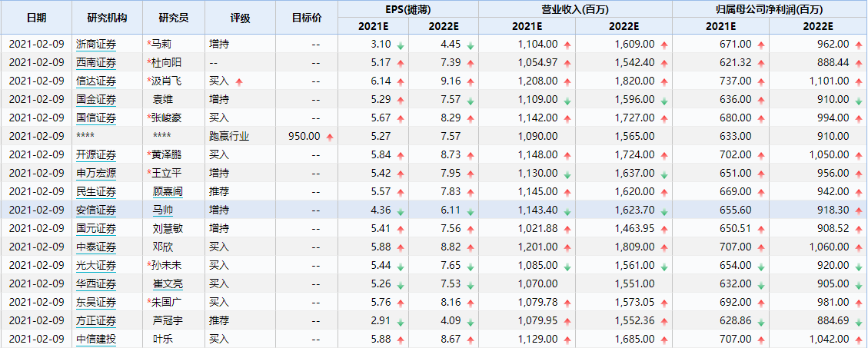Click the 目标价 column header
Image resolution: width=868 pixels, height=348 pixels.
307,18
